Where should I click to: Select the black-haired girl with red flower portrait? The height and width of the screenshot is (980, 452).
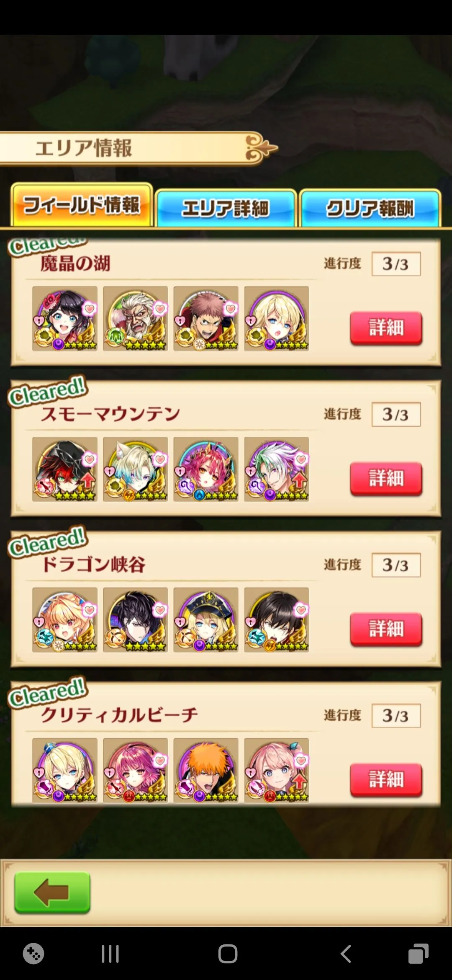65,319
